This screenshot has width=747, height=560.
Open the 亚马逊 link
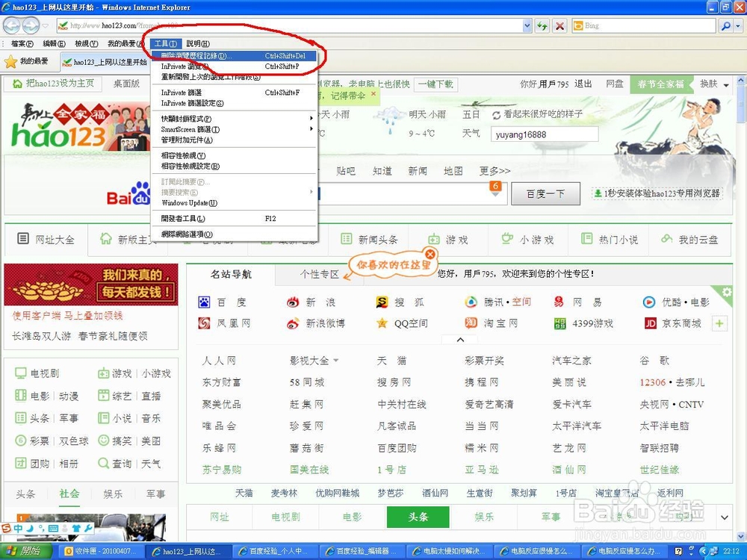[x=482, y=470]
